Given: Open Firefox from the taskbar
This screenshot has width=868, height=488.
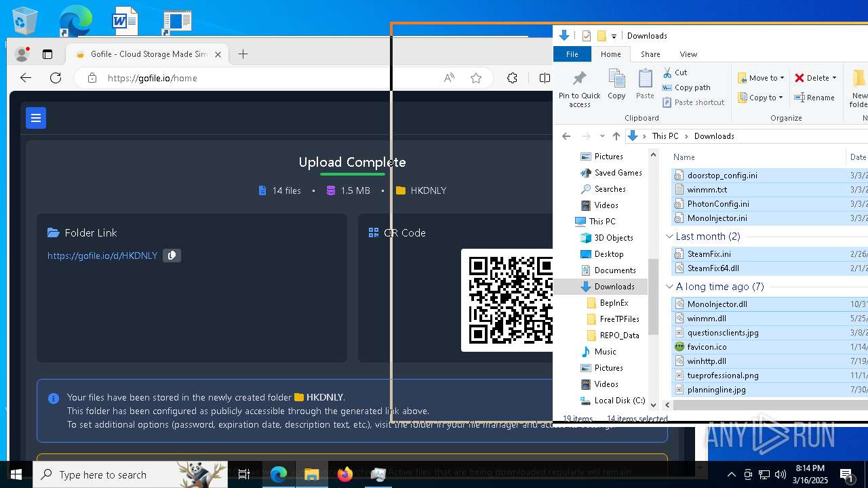Looking at the screenshot, I should pos(345,474).
